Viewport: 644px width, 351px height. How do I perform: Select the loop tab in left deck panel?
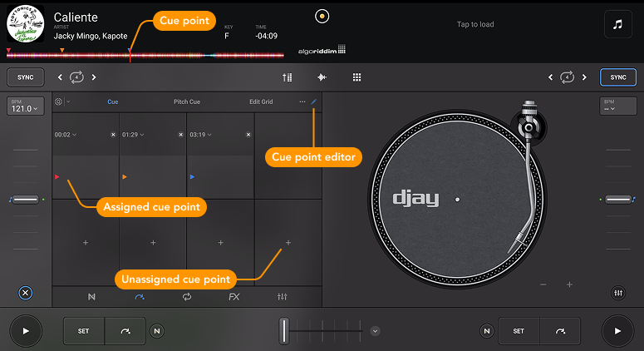coord(187,297)
